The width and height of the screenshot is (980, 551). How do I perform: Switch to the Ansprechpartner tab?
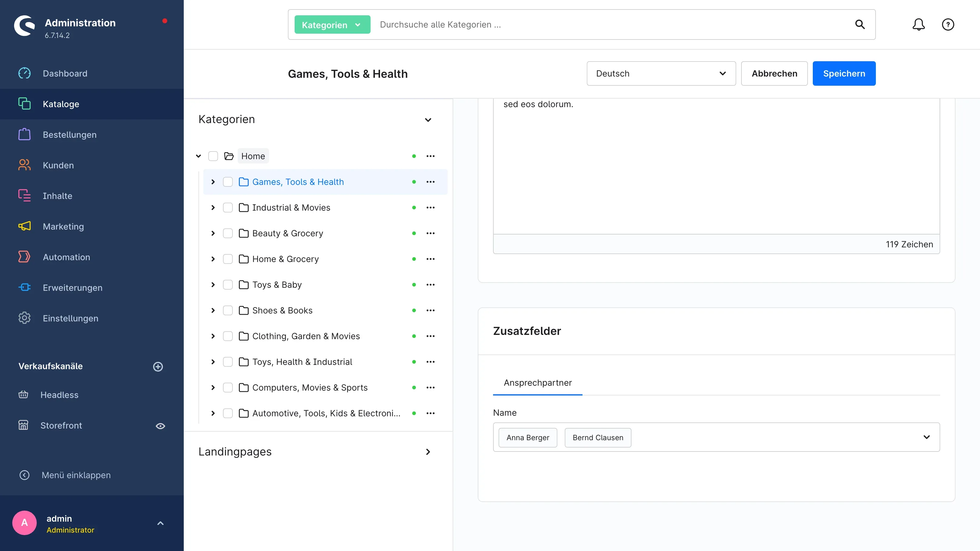537,383
